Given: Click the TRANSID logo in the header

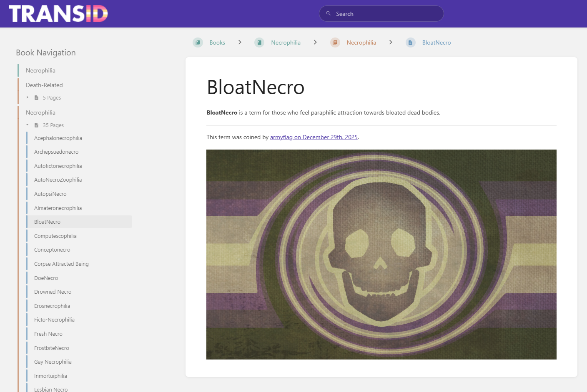Looking at the screenshot, I should click(x=58, y=14).
